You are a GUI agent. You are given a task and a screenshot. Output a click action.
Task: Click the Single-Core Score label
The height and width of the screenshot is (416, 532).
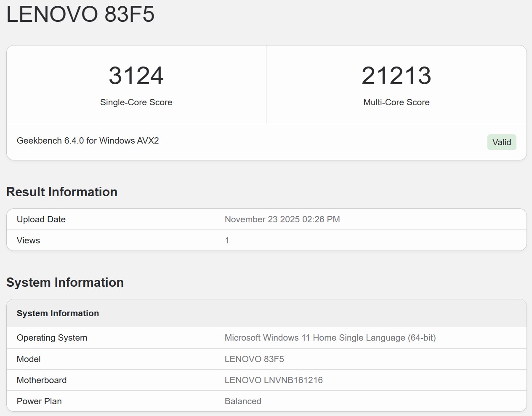tap(136, 102)
